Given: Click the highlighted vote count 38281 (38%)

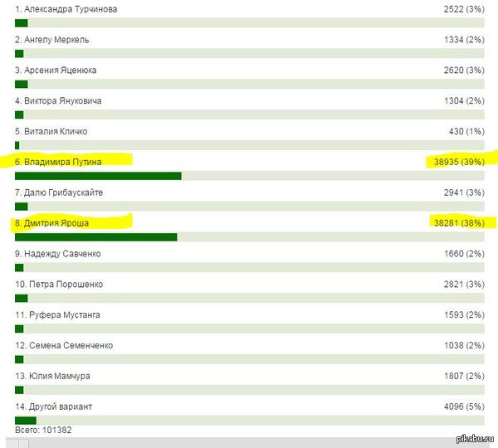Looking at the screenshot, I should (458, 223).
